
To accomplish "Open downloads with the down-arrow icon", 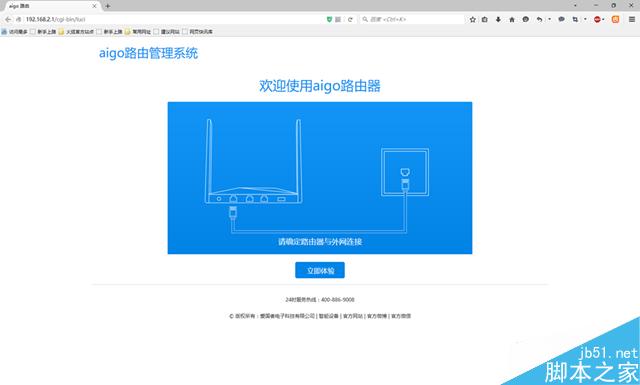I will click(x=498, y=19).
